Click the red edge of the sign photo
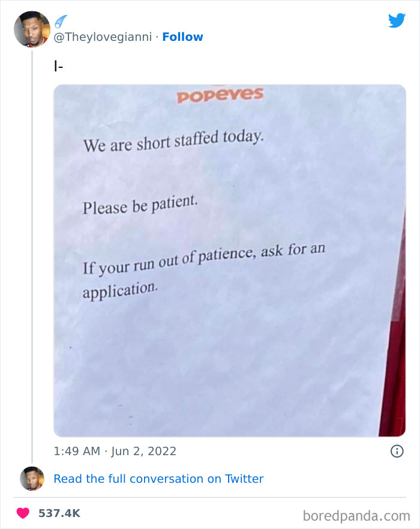420x529 pixels. pos(394,372)
